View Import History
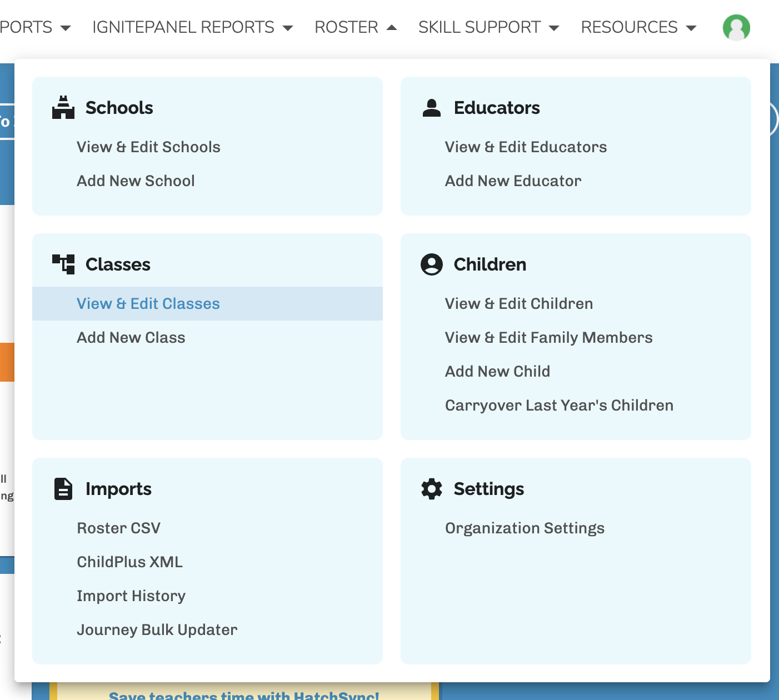Screen dimensions: 779x700 [131, 596]
